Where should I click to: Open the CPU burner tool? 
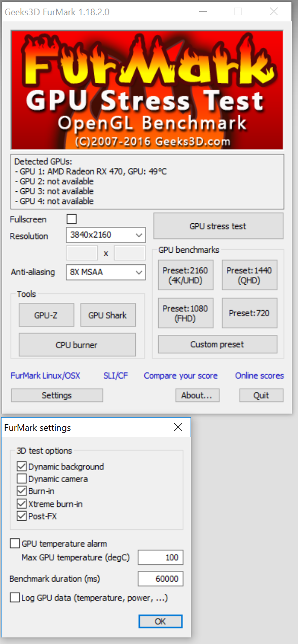click(77, 345)
